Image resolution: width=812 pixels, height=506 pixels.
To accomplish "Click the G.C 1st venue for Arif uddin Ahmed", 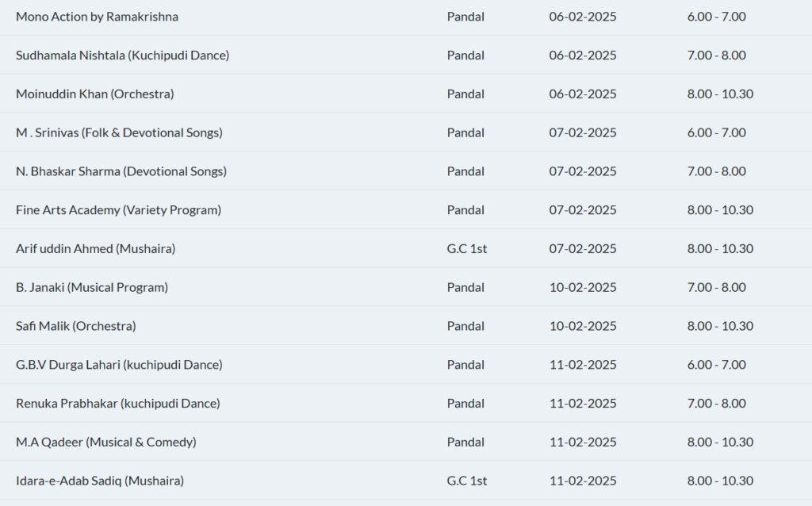I will (x=466, y=249).
